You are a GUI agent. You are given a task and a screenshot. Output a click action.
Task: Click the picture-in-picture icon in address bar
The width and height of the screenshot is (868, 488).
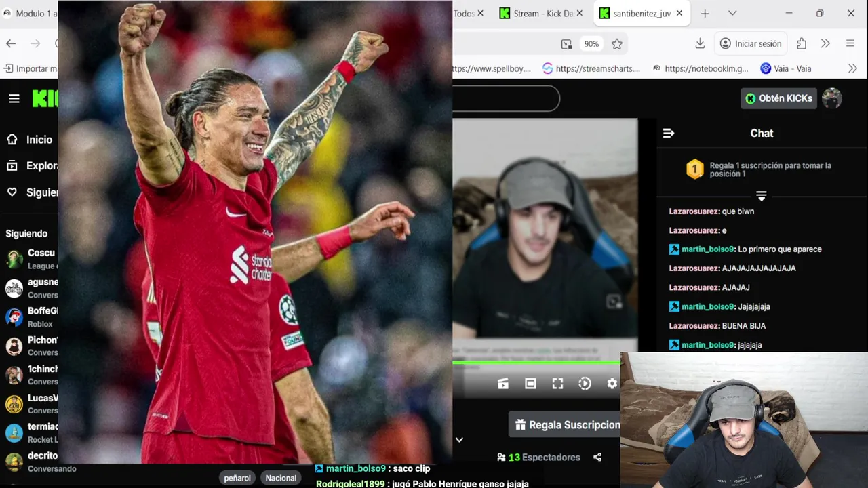(x=566, y=44)
